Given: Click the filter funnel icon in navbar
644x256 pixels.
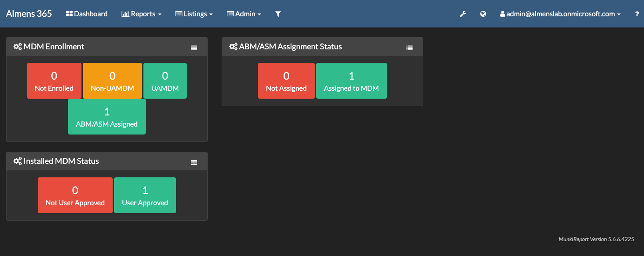Looking at the screenshot, I should pyautogui.click(x=278, y=14).
